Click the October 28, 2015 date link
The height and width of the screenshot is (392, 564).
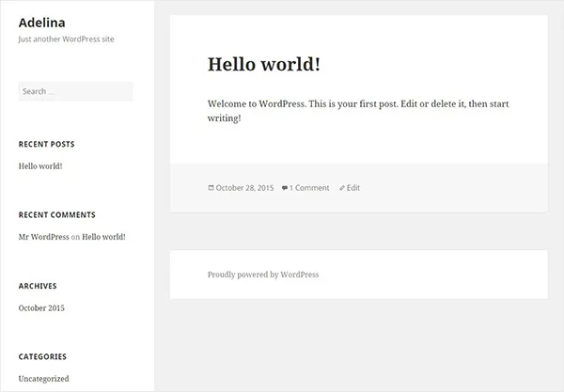point(244,188)
